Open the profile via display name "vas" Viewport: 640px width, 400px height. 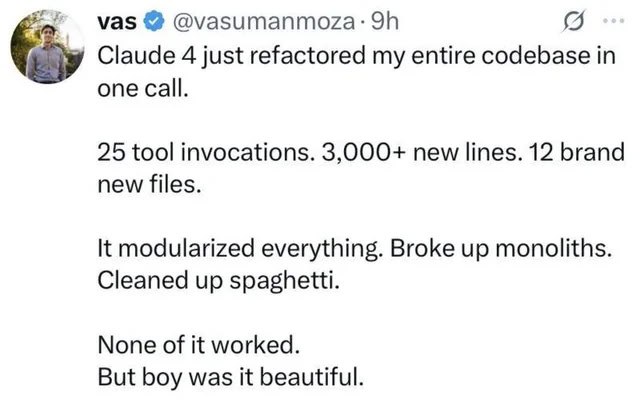pyautogui.click(x=117, y=22)
